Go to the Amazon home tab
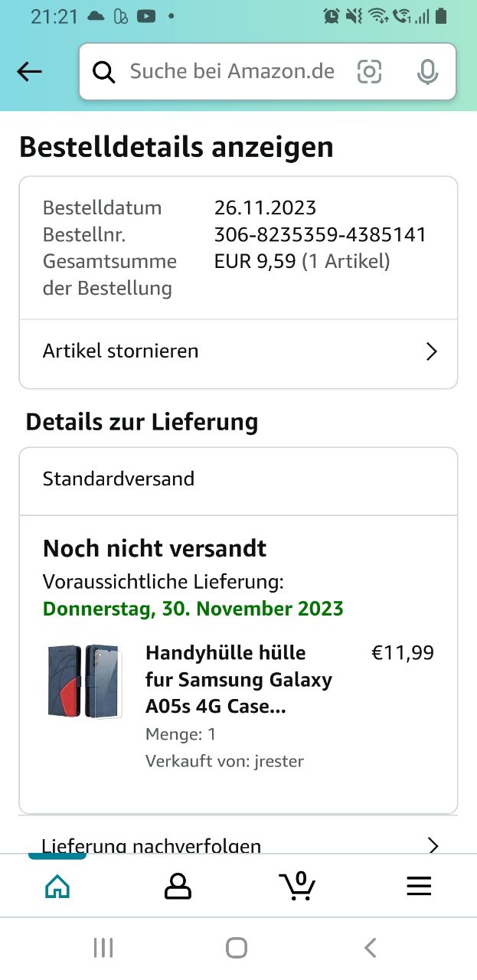 tap(57, 886)
